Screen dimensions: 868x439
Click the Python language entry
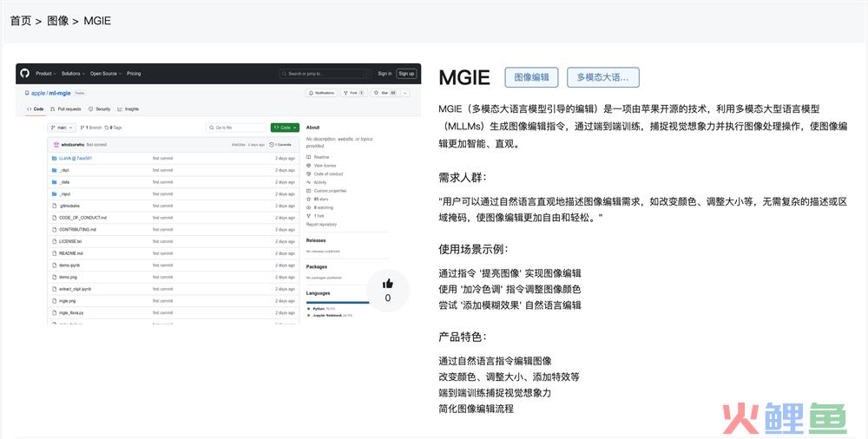coord(322,309)
